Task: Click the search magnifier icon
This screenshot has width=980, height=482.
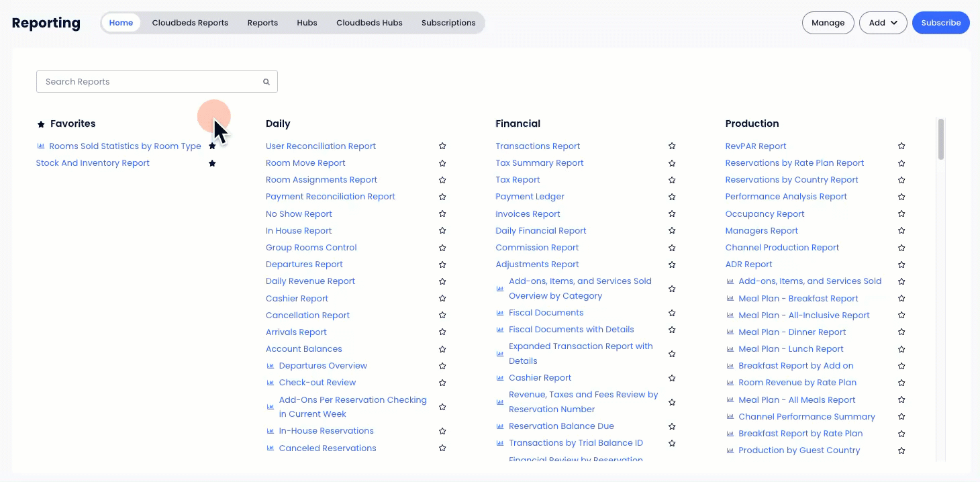Action: pos(266,82)
